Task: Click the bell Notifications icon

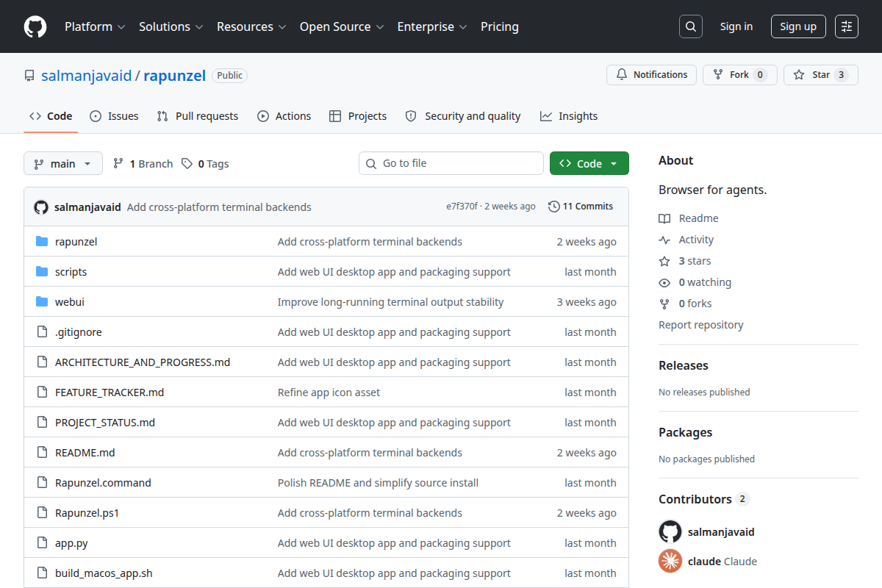Action: pos(622,75)
